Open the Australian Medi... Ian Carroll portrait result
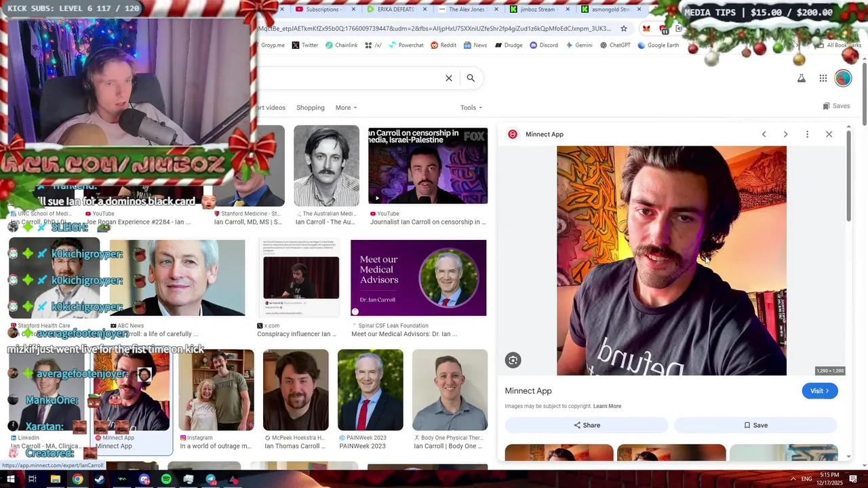The width and height of the screenshot is (868, 488). click(x=326, y=166)
